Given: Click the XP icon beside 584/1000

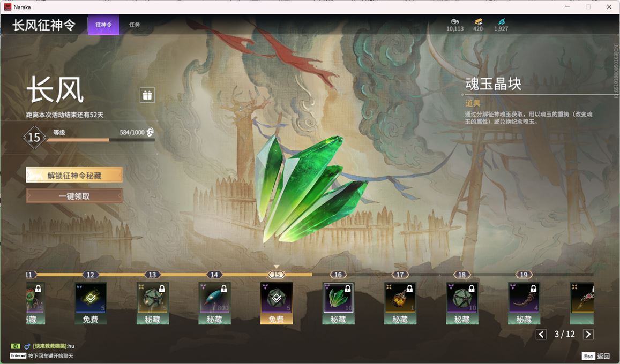Looking at the screenshot, I should point(150,132).
